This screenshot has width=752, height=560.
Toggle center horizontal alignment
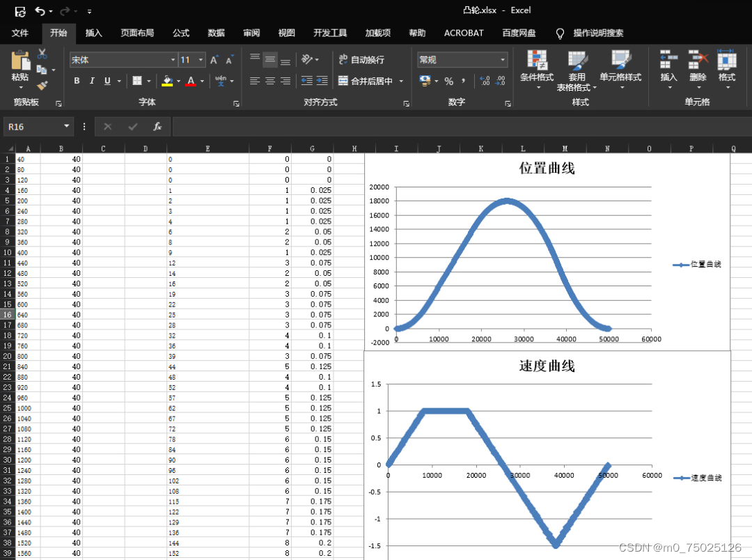click(x=270, y=81)
